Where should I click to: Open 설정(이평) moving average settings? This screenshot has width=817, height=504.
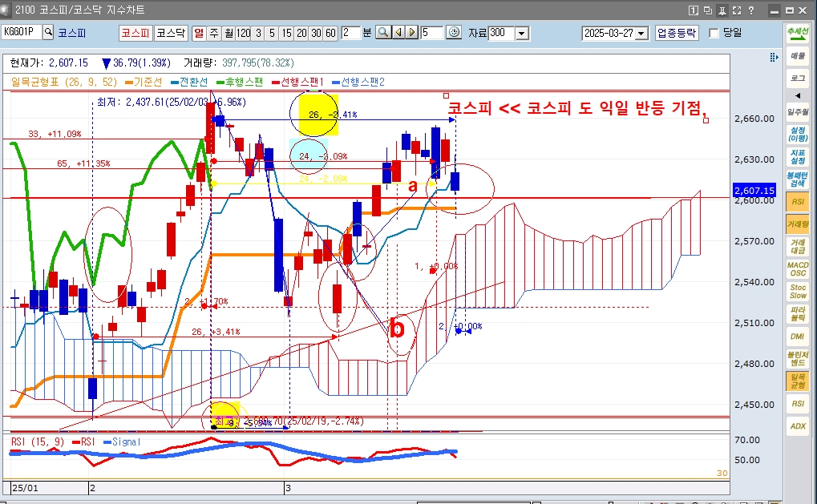[x=797, y=135]
